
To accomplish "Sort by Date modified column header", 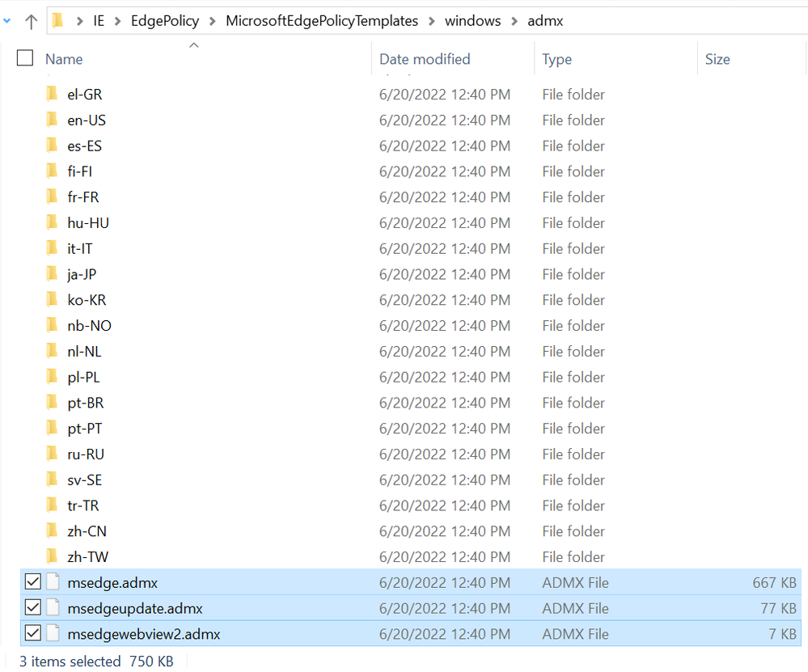I will (425, 59).
